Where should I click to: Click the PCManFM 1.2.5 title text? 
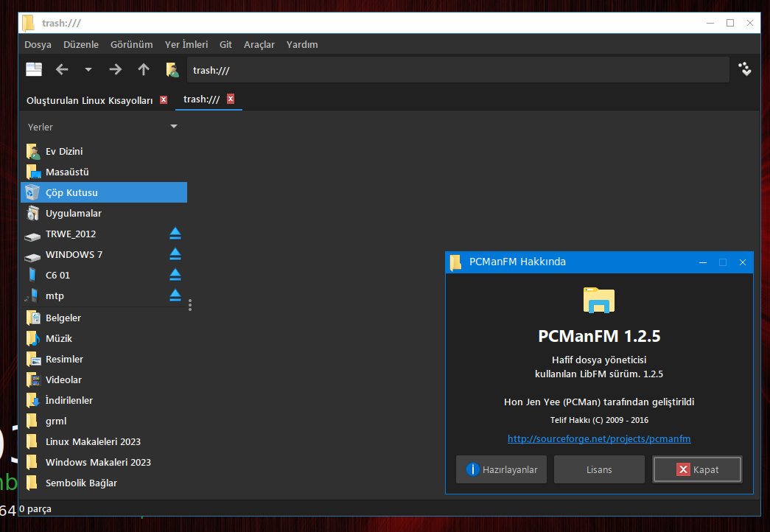599,337
